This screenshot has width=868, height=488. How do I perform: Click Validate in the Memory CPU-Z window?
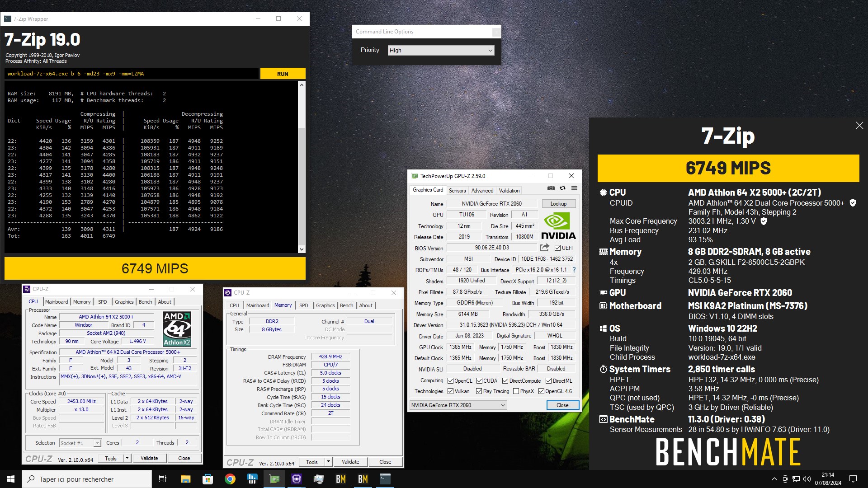350,462
